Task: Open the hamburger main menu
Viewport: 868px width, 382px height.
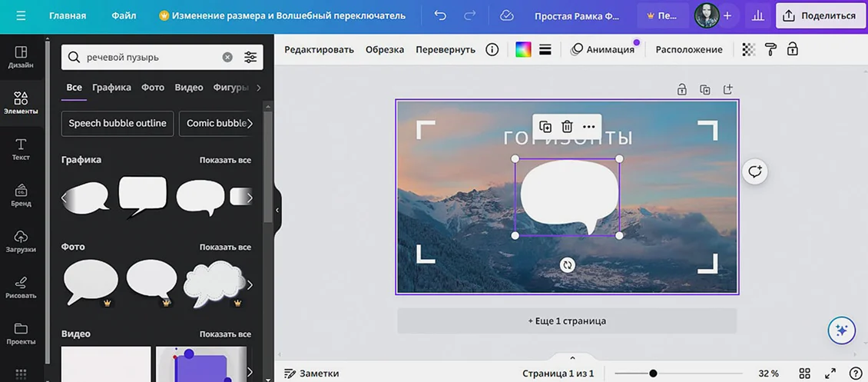Action: pos(21,15)
